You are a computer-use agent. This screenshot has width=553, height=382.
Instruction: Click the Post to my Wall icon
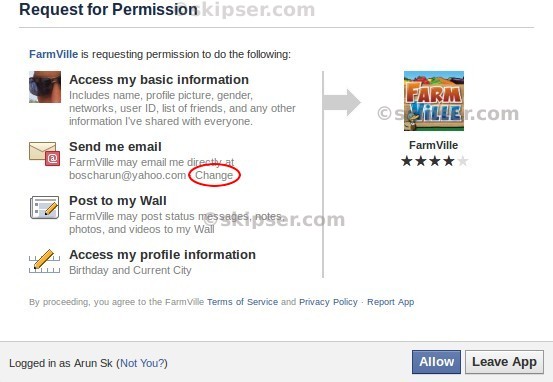pos(44,207)
